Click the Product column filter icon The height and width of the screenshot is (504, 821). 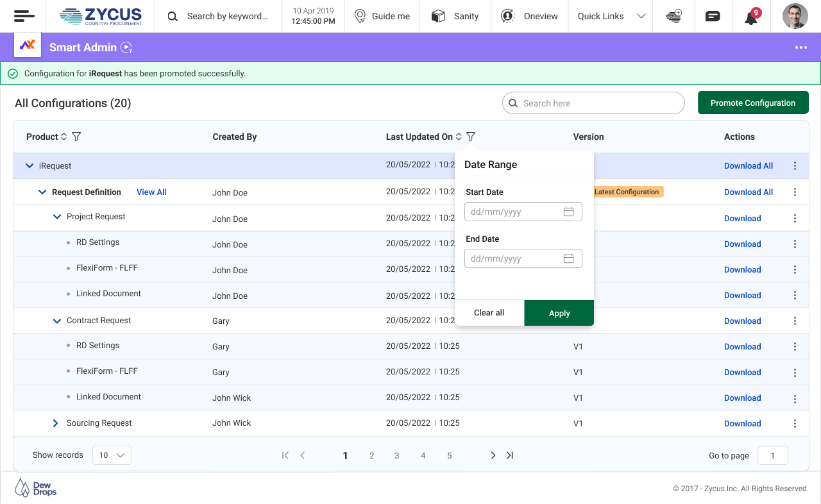(x=76, y=137)
